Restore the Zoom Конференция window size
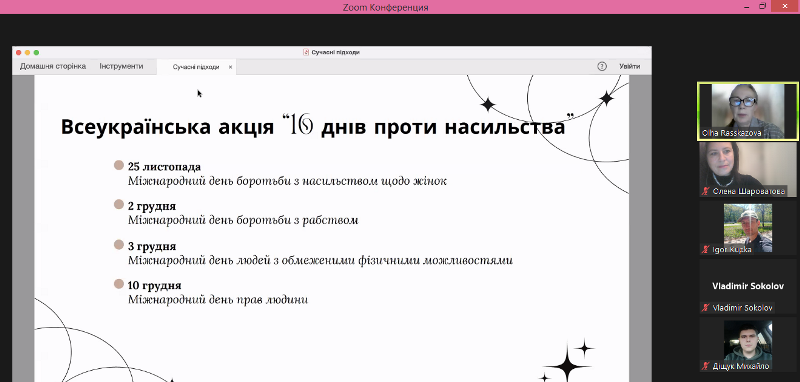The image size is (800, 382). click(x=763, y=6)
